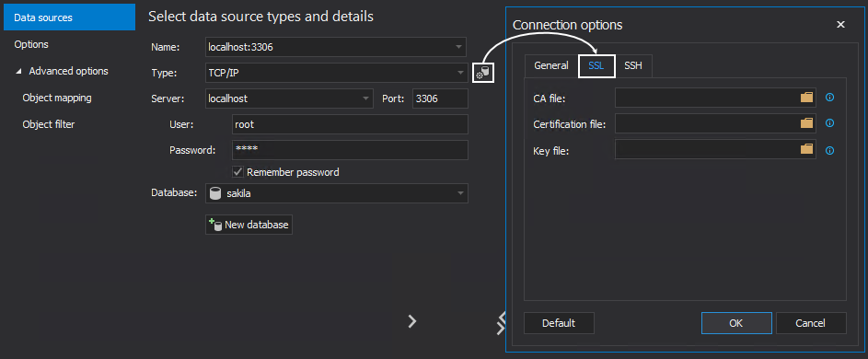Screen dimensions: 868x359
Task: Browse for Certification file with folder icon
Action: tap(807, 123)
